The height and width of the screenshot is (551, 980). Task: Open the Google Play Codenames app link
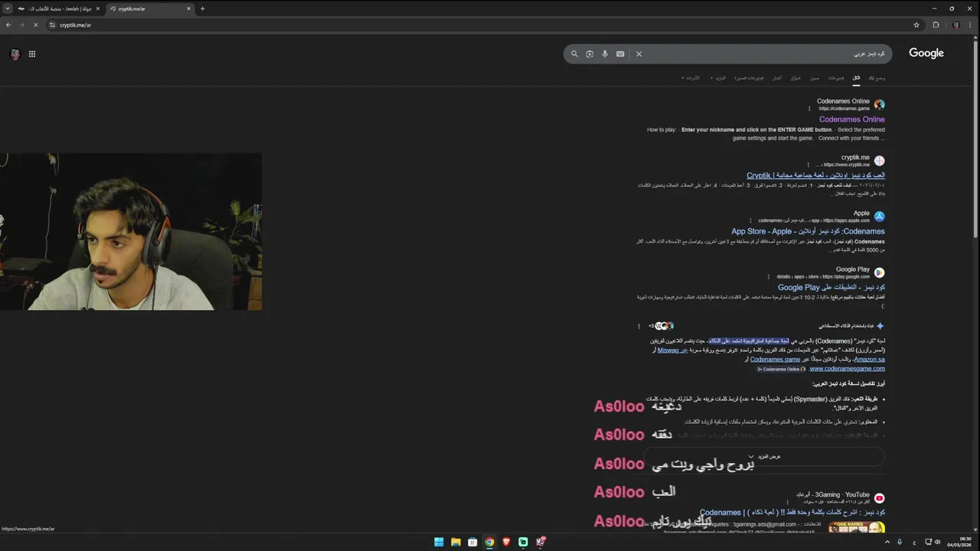tap(831, 287)
